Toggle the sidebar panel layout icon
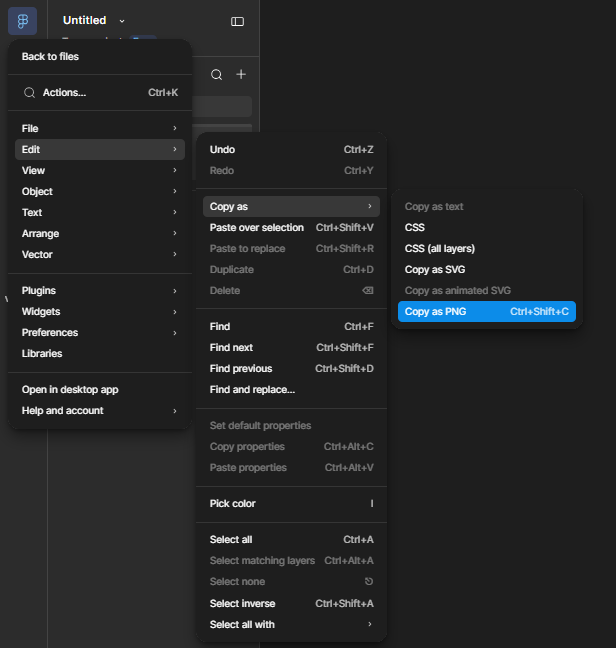This screenshot has height=648, width=616. (237, 21)
